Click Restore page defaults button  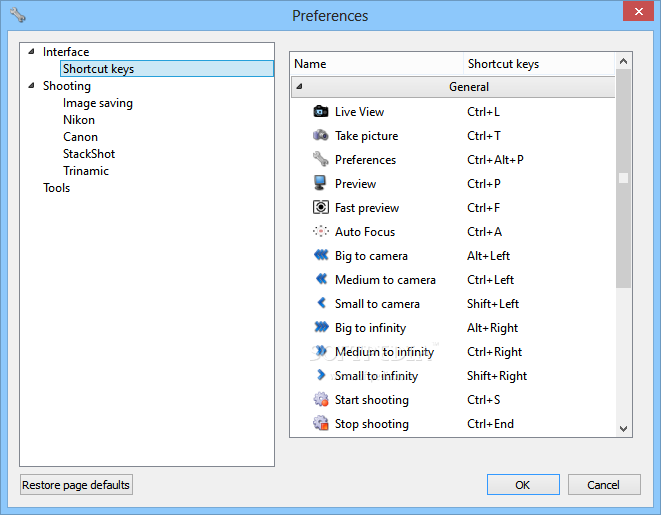(x=76, y=485)
